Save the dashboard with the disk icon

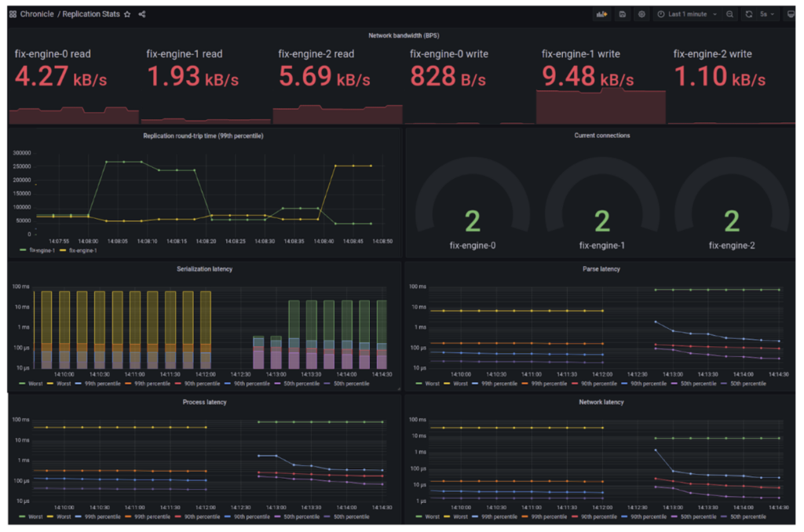[x=623, y=14]
